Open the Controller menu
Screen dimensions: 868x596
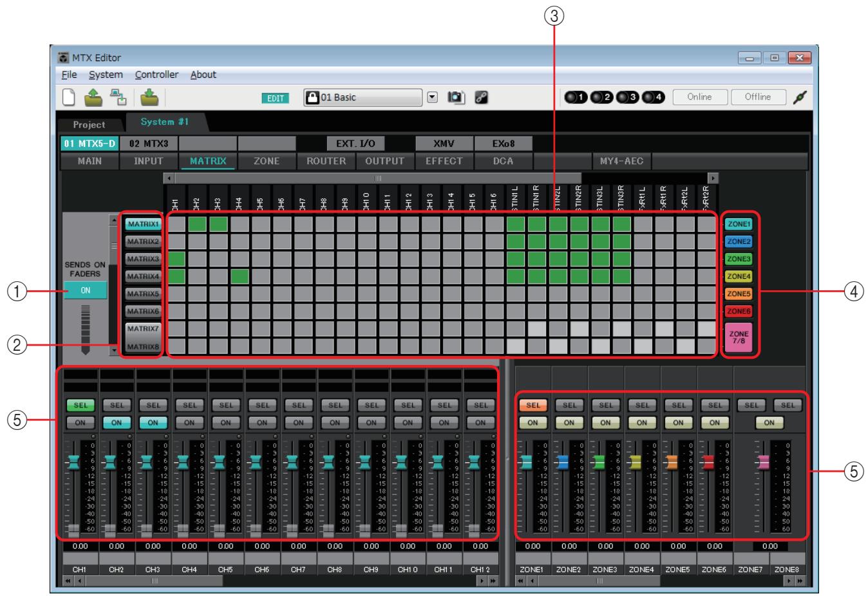156,75
